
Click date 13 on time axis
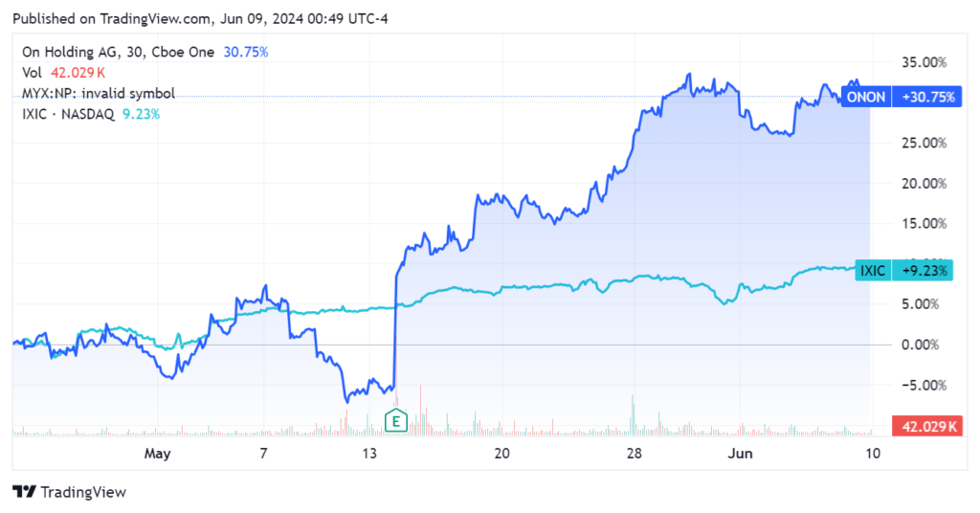click(371, 452)
